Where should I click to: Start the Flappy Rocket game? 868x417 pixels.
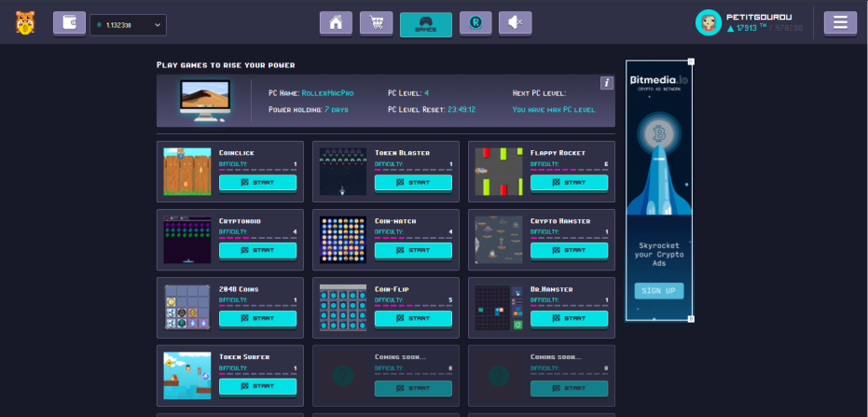click(x=569, y=182)
